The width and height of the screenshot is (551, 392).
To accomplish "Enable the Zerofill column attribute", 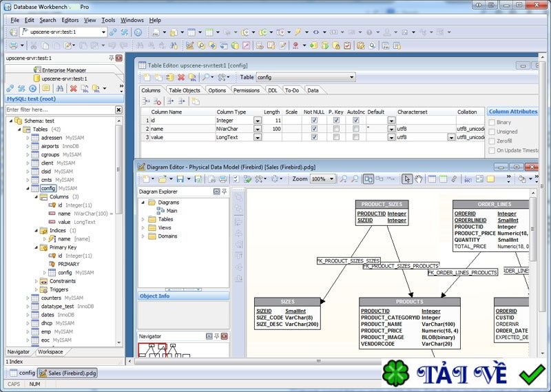I will (x=492, y=141).
